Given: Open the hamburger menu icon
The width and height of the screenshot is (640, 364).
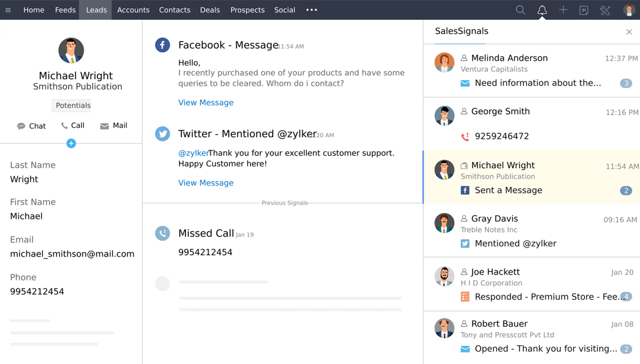Looking at the screenshot, I should [8, 10].
